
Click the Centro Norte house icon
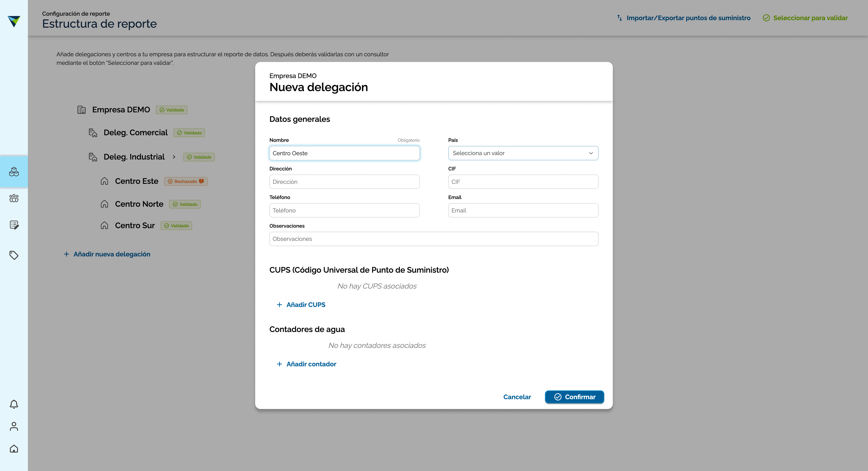pos(104,204)
